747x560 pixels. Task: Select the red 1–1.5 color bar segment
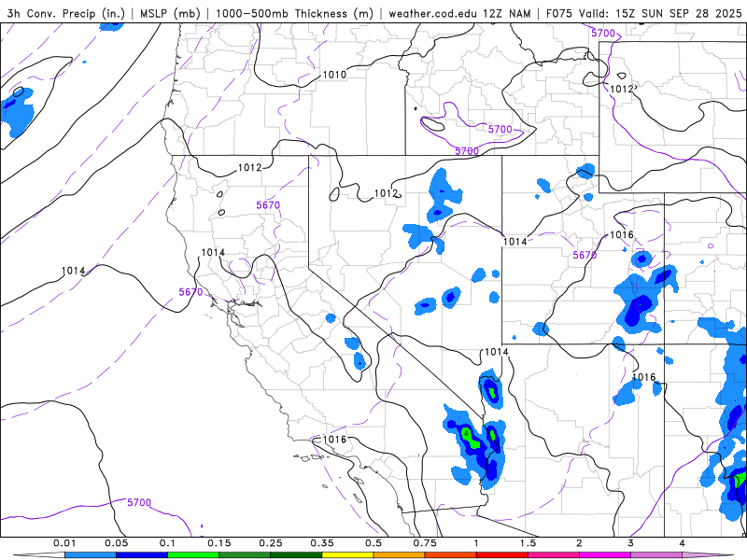[502, 554]
